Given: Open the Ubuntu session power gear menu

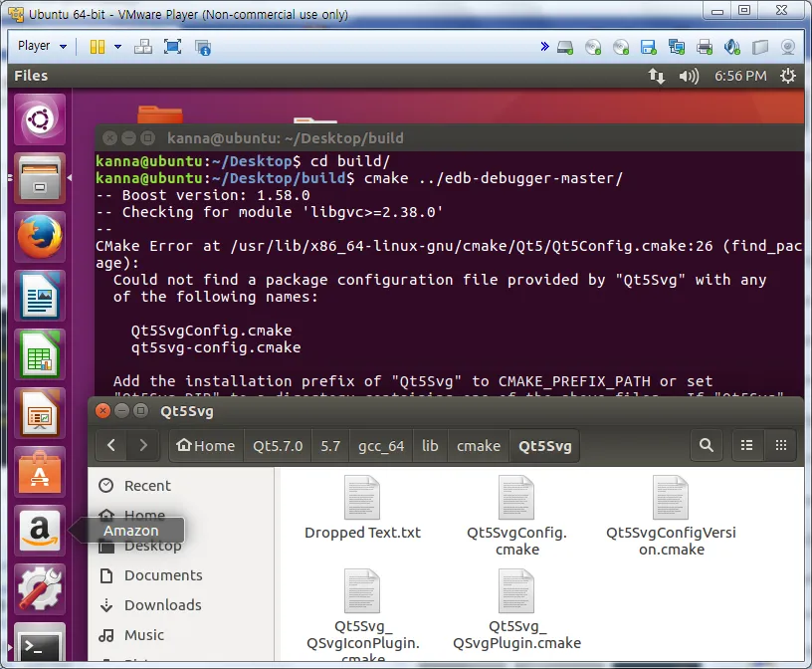Looking at the screenshot, I should tap(788, 76).
